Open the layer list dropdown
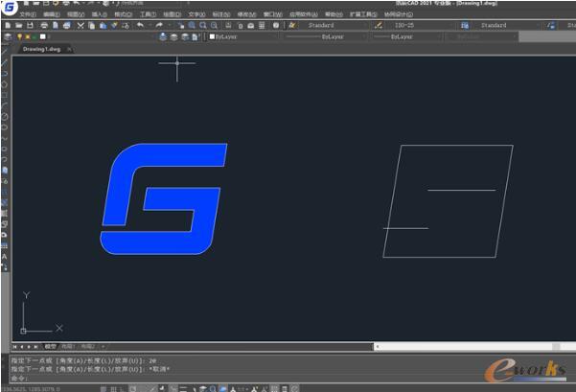This screenshot has width=576, height=392. (x=84, y=36)
